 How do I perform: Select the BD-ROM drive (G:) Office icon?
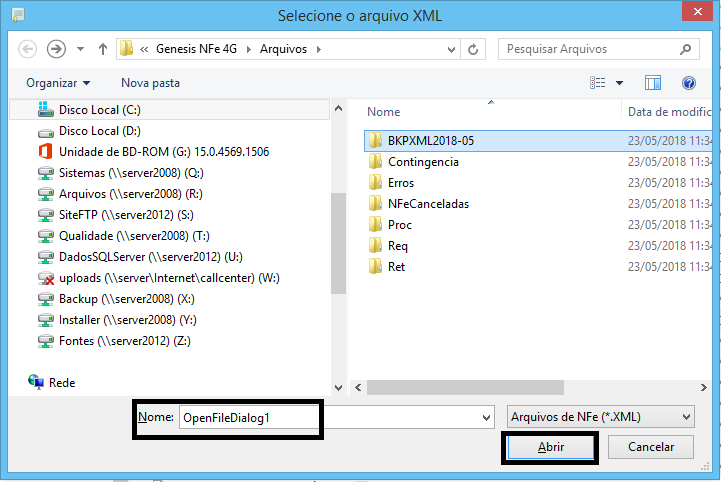click(45, 152)
